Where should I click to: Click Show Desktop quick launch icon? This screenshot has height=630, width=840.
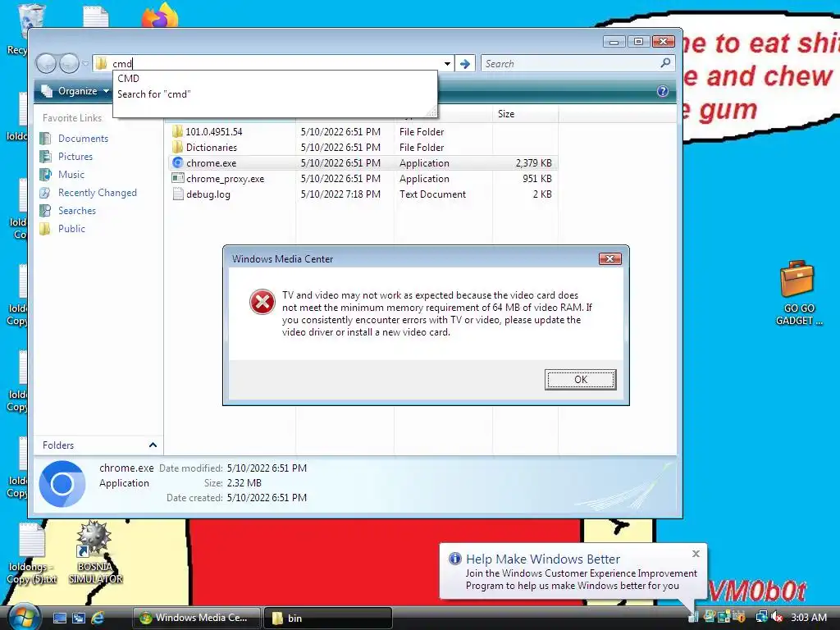(x=59, y=618)
